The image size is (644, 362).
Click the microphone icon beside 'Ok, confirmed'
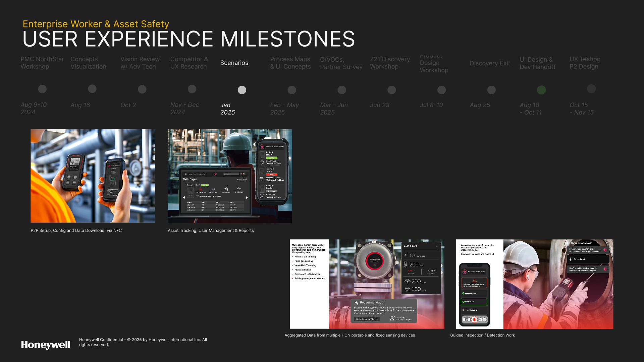click(x=570, y=259)
